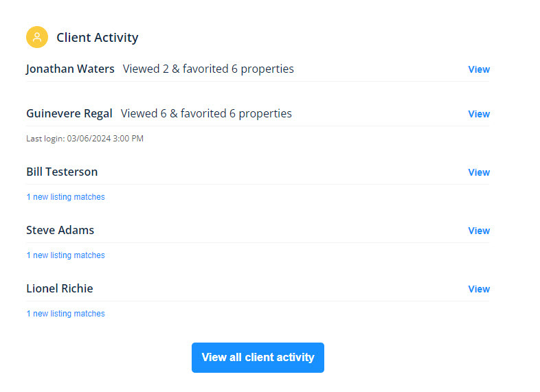Click the divider line under Lionel Richie
Viewport: 540px width, 392px height.
[258, 301]
